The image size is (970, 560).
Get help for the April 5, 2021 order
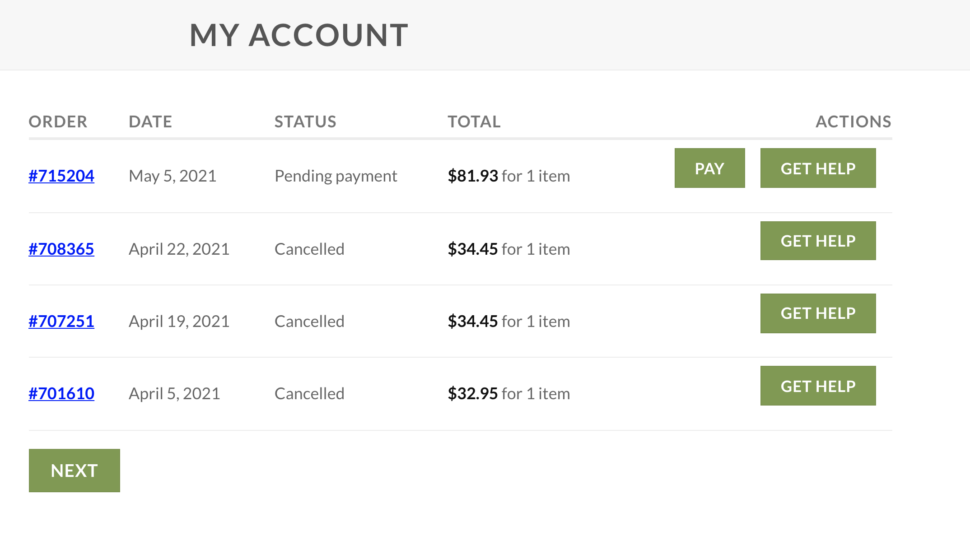click(x=818, y=386)
